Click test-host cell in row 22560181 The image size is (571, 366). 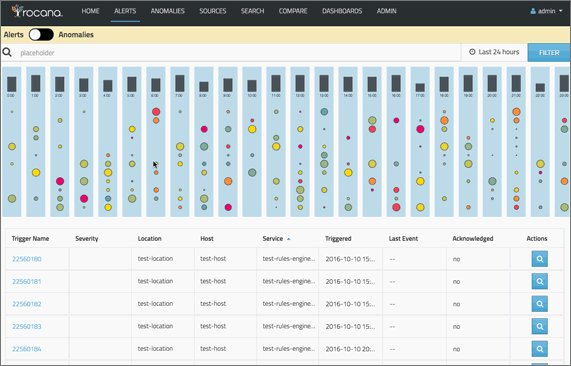213,281
